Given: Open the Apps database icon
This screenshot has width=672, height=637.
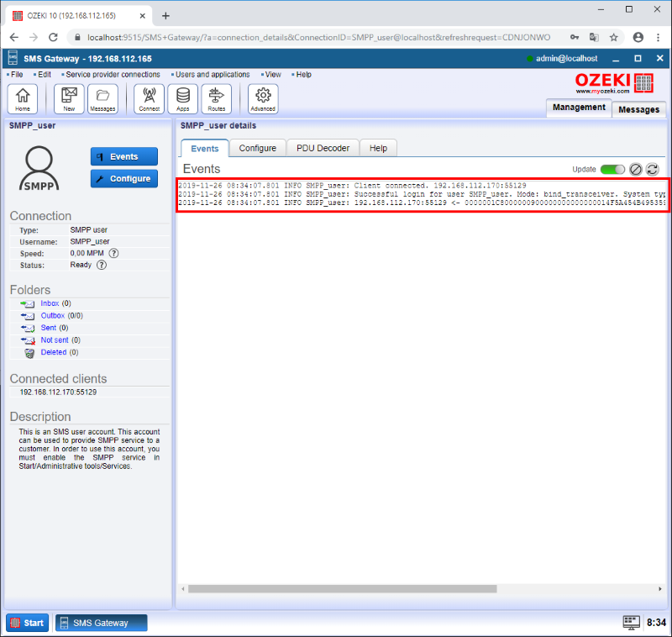Looking at the screenshot, I should (183, 99).
